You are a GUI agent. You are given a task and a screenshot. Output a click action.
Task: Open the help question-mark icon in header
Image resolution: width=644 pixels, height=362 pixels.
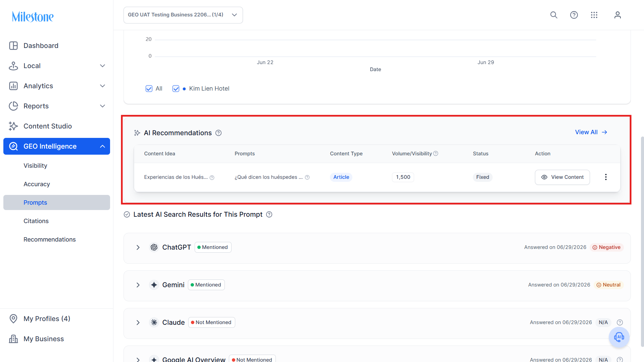(574, 15)
